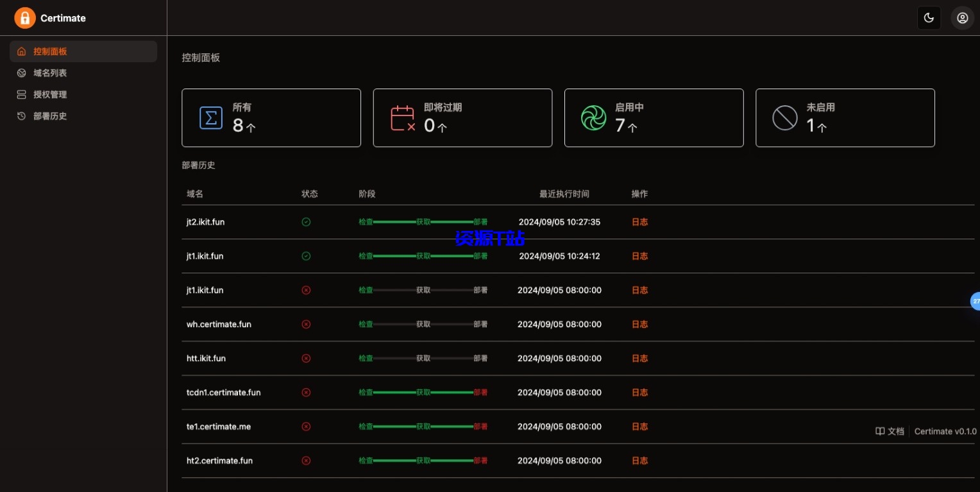The image size is (980, 492).
Task: Open the user account icon top right
Action: coord(962,17)
